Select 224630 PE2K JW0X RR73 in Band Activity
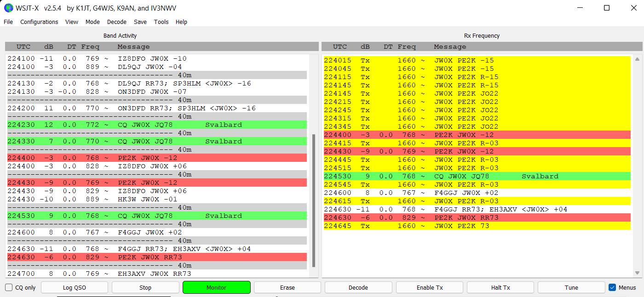 (157, 257)
